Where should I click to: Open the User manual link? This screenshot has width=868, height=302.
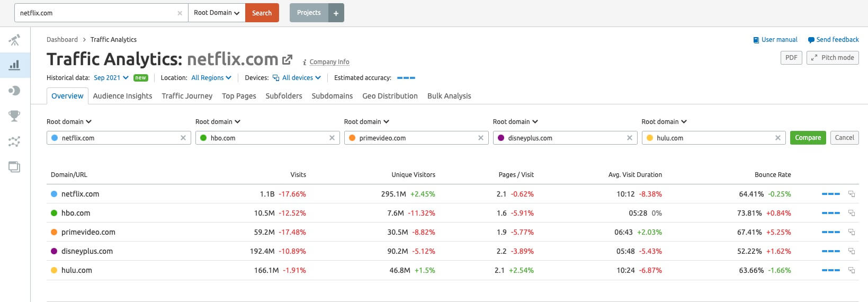(775, 40)
